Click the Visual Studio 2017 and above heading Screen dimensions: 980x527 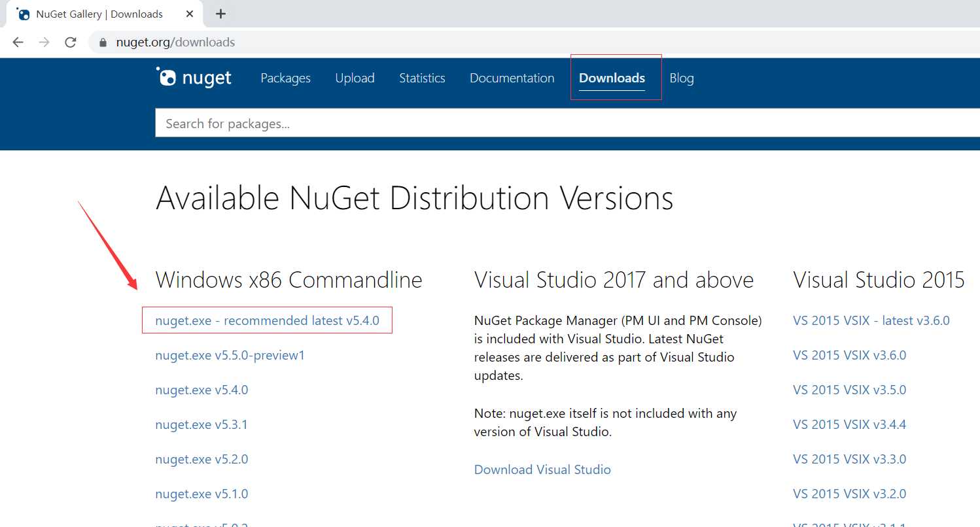tap(614, 280)
